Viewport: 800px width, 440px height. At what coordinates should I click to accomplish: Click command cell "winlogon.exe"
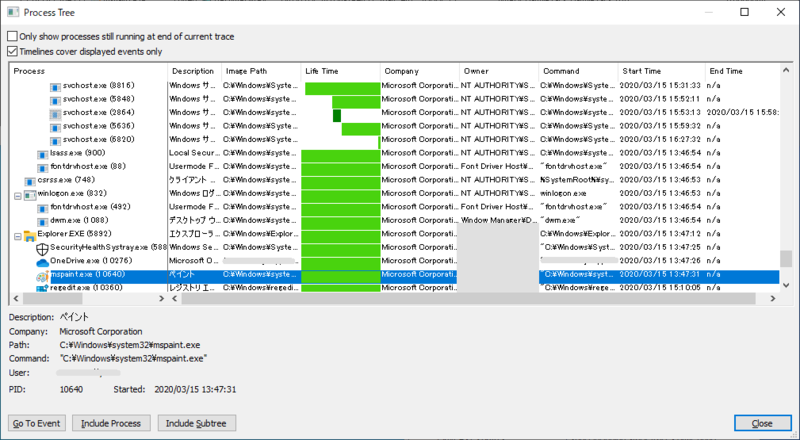(x=563, y=193)
